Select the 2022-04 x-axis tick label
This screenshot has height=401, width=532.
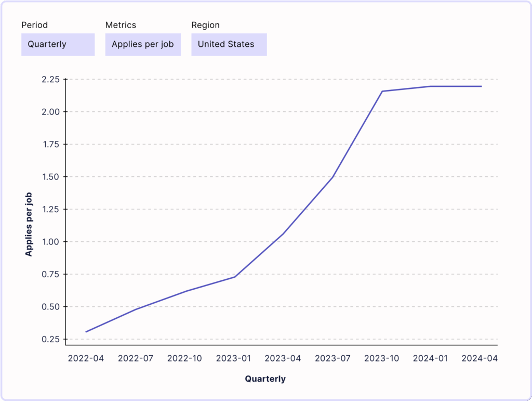click(x=86, y=358)
